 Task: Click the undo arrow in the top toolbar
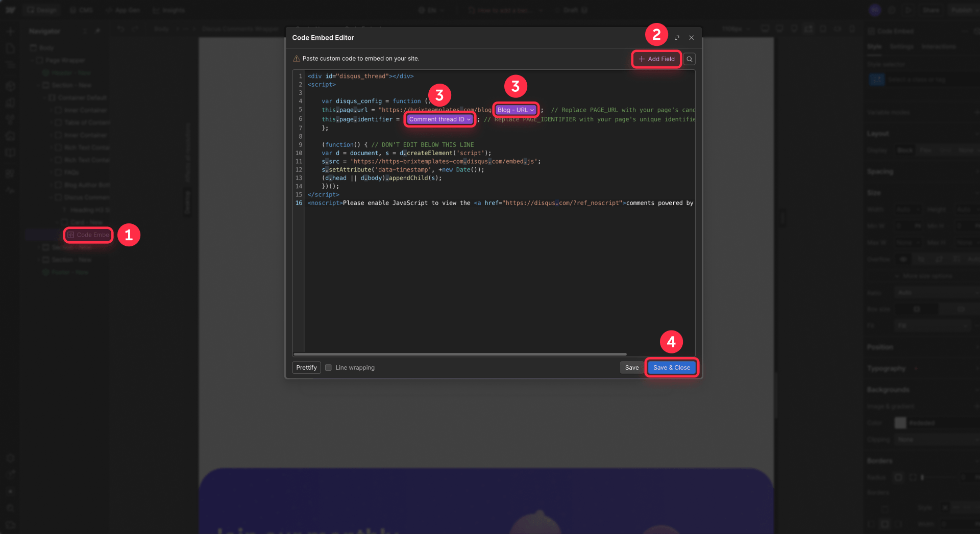(120, 29)
